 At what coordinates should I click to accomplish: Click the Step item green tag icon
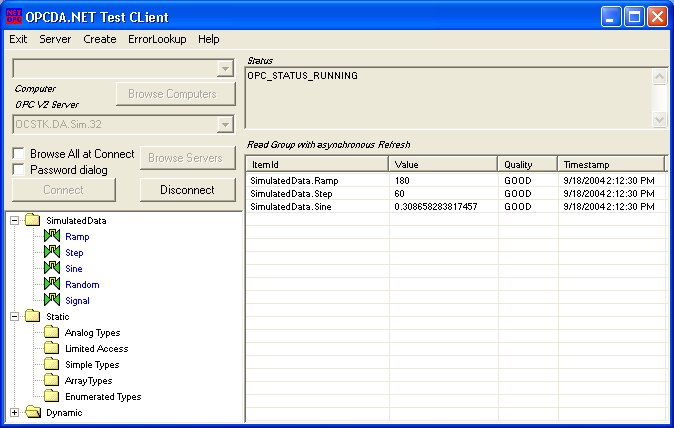point(52,253)
